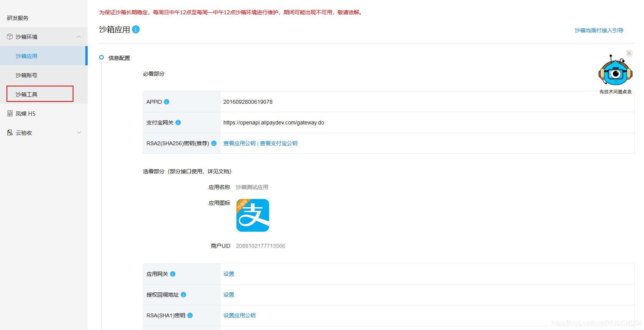
Task: Click the info icon next to 授权回调地址
Action: [x=183, y=295]
